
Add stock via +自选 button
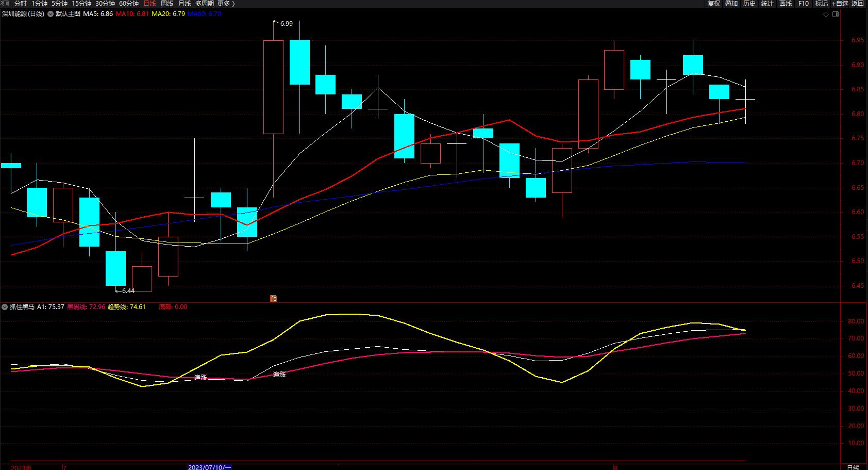pos(840,4)
